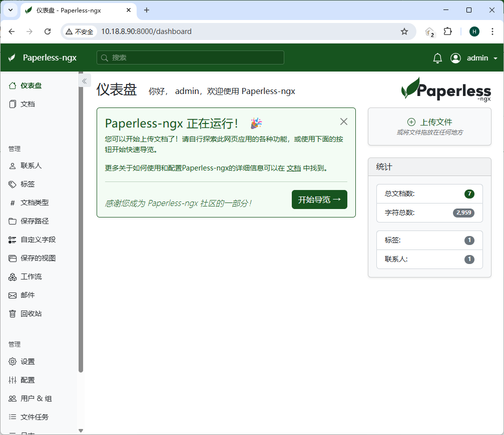Viewport: 504px width, 435px height.
Task: Open notifications via the bell icon
Action: click(437, 58)
